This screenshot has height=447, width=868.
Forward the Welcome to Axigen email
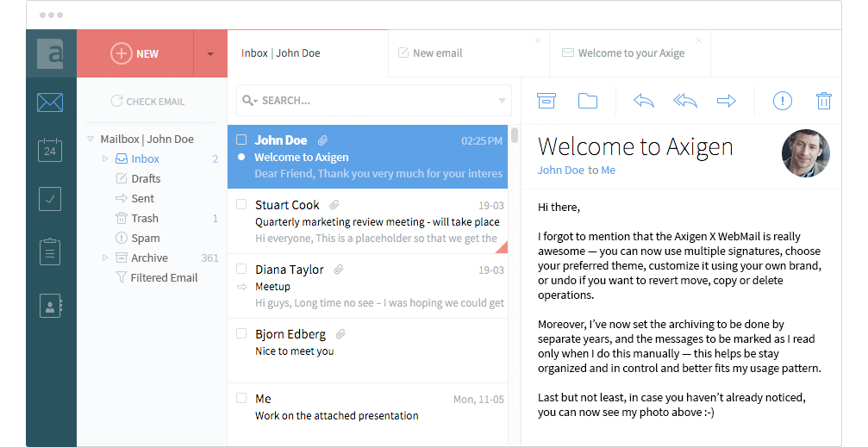tap(726, 101)
